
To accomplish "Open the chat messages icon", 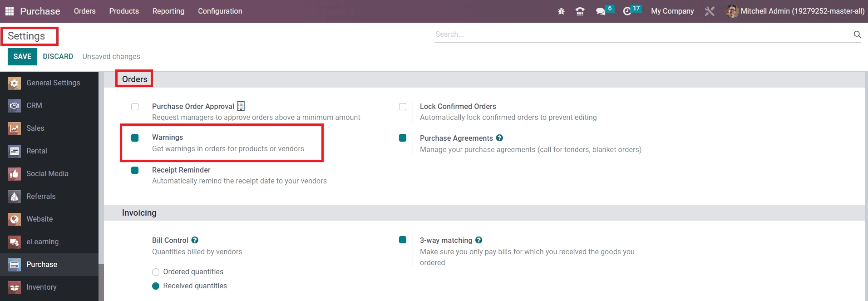I will click(x=601, y=11).
